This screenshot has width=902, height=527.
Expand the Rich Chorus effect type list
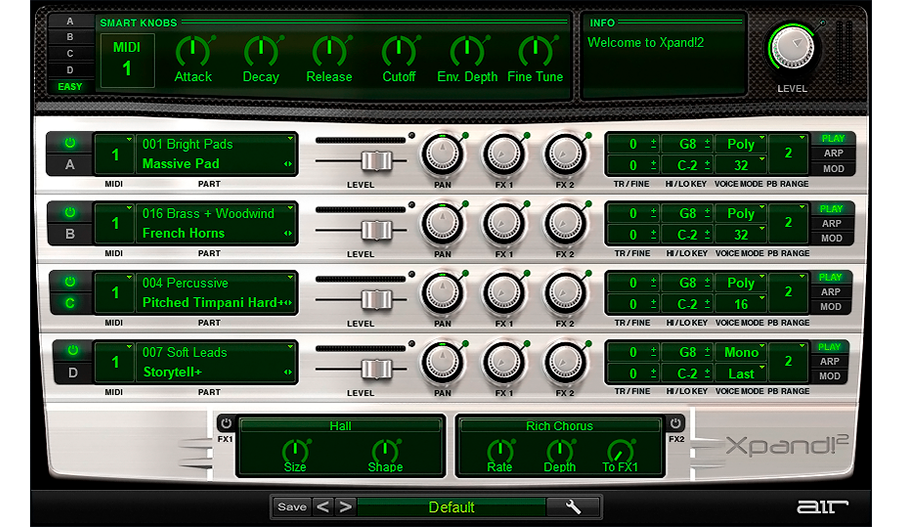(x=560, y=426)
